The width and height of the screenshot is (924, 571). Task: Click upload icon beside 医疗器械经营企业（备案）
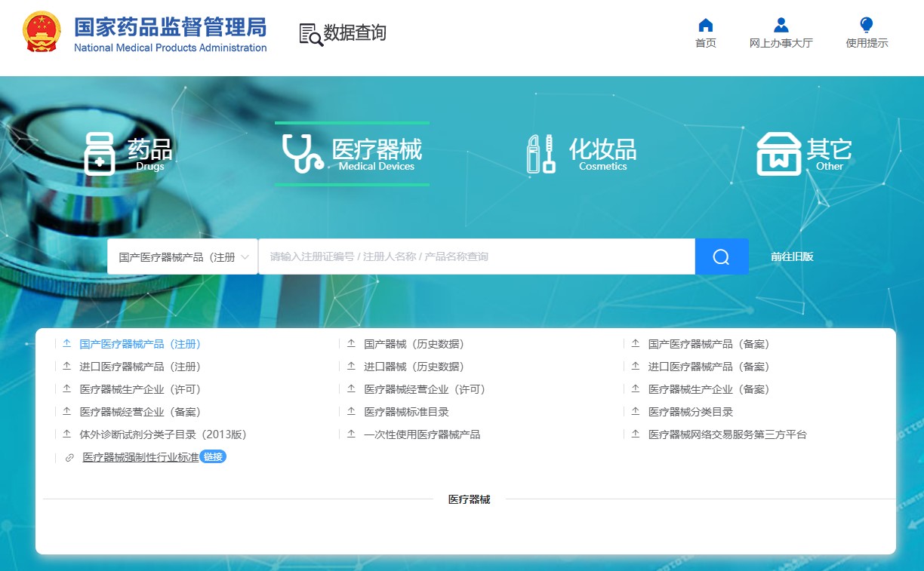click(66, 412)
